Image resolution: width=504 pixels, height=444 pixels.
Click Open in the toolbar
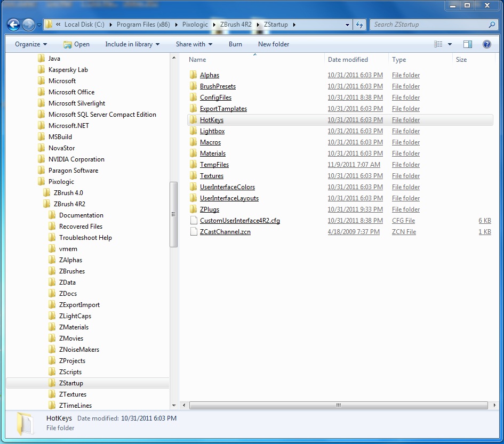(x=76, y=44)
